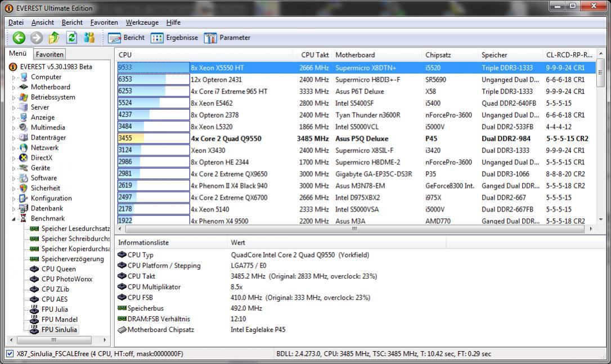Viewport: 611px width, 364px height.
Task: Click the Informationsliste column header
Action: [x=172, y=243]
